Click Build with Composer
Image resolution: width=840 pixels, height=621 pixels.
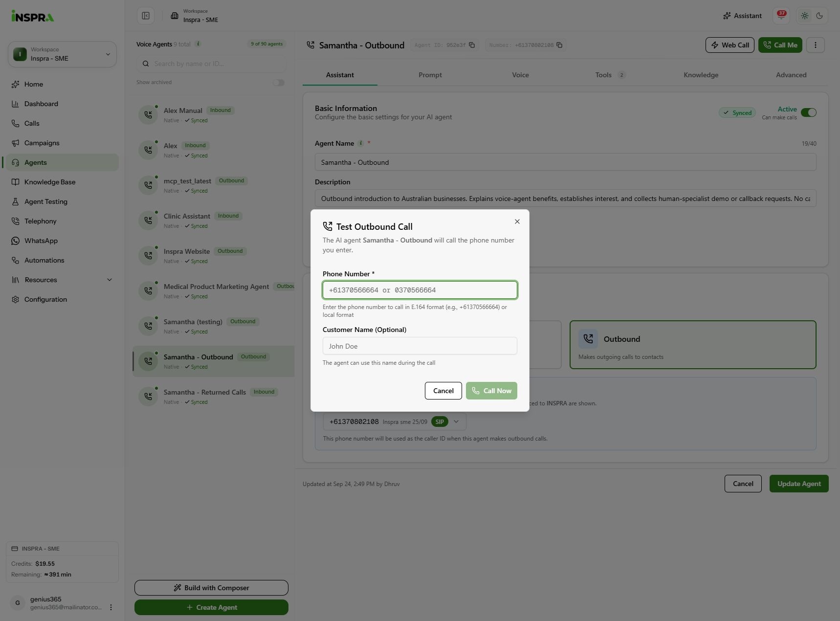211,588
